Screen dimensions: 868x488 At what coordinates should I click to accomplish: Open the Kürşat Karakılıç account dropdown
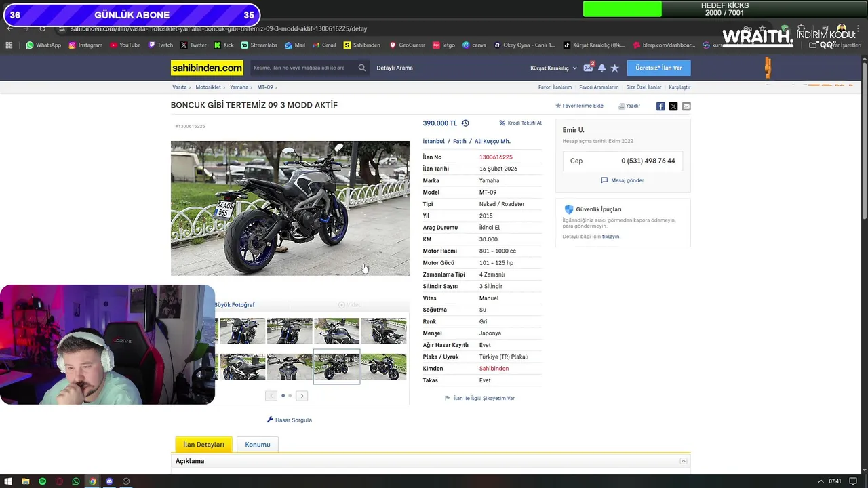tap(553, 68)
